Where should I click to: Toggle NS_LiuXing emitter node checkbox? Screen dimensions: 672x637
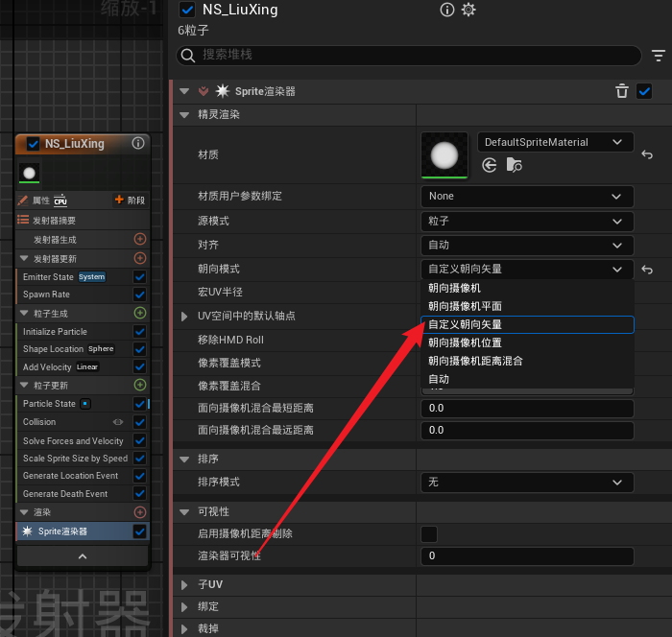coord(34,144)
